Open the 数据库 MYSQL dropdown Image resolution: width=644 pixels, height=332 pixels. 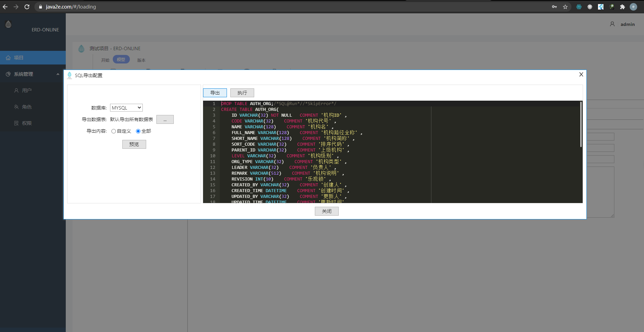coord(126,108)
